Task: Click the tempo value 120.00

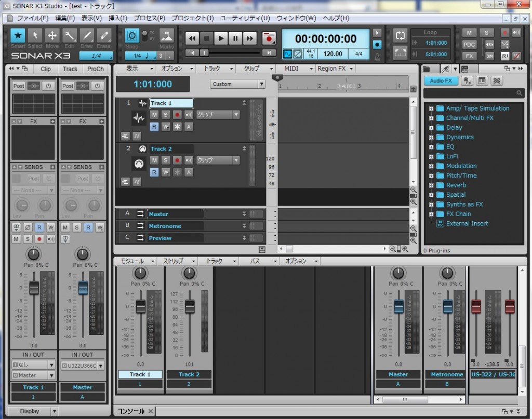Action: coord(332,53)
